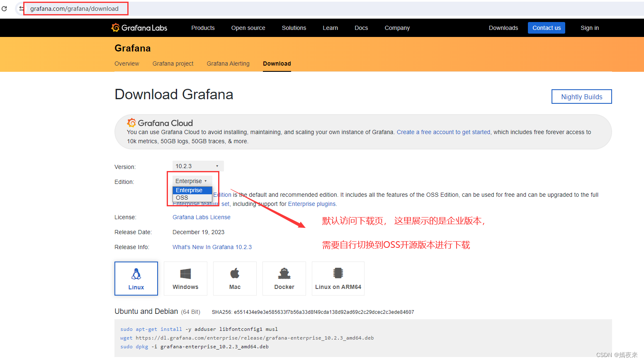Click the Download Grafana heading
Viewport: 644px width, 362px height.
(x=174, y=94)
